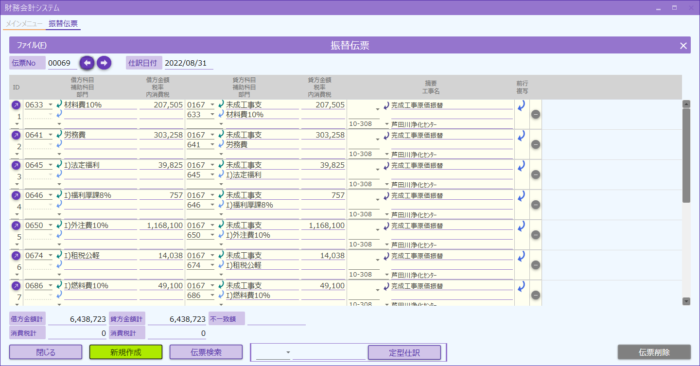Image resolution: width=700 pixels, height=366 pixels.
Task: Click credit amount 1,168,100 in row 5
Action: tap(323, 225)
